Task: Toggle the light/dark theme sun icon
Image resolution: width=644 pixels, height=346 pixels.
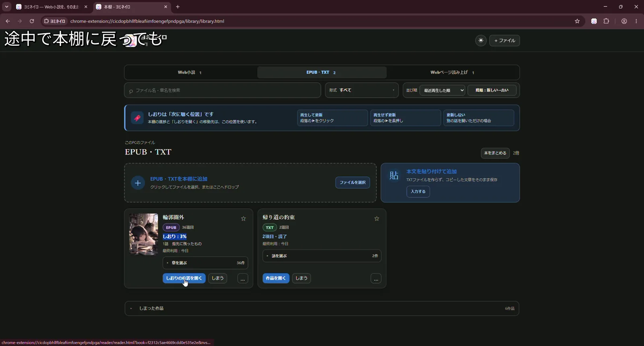Action: [481, 41]
